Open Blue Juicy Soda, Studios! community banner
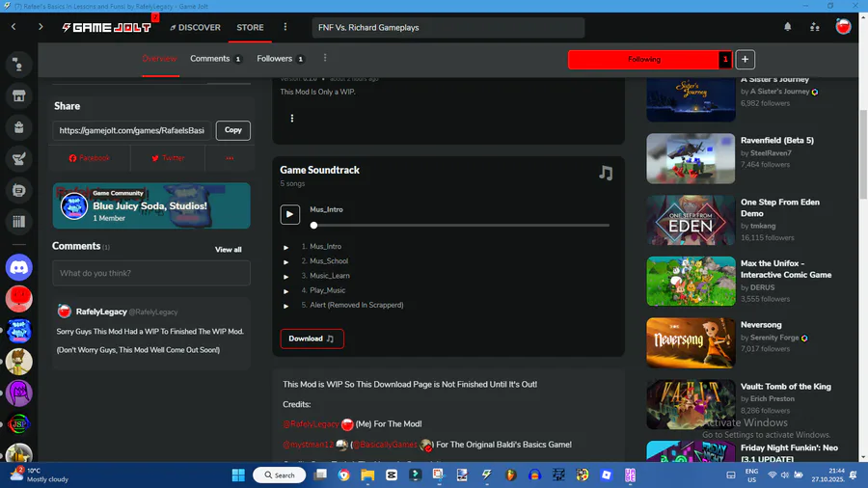 pos(151,205)
